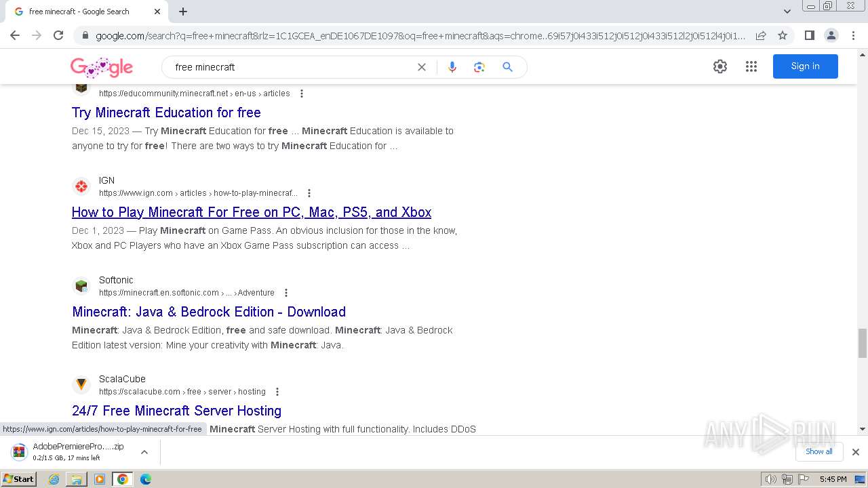Screen dimensions: 868x488
Task: Click the Softonic site favicon
Action: pyautogui.click(x=81, y=286)
